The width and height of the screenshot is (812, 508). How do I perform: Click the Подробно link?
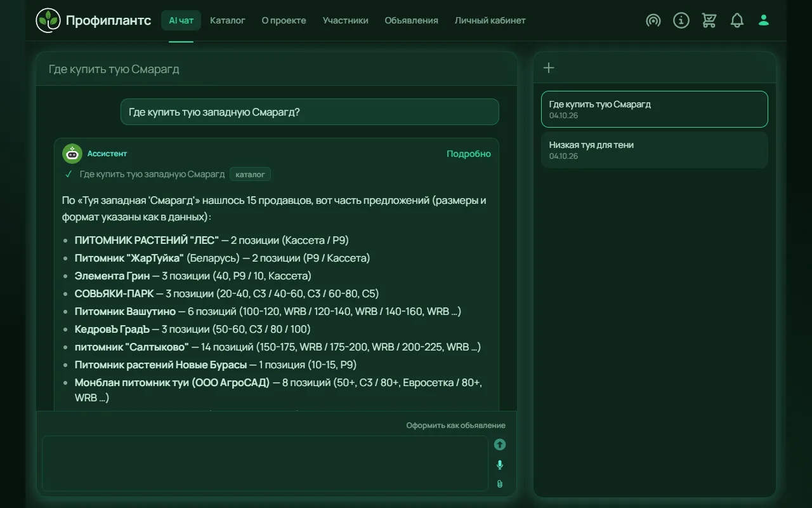click(x=469, y=154)
